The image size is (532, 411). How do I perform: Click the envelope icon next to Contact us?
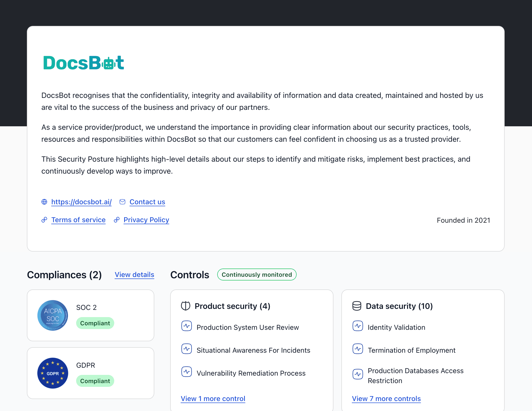click(122, 202)
